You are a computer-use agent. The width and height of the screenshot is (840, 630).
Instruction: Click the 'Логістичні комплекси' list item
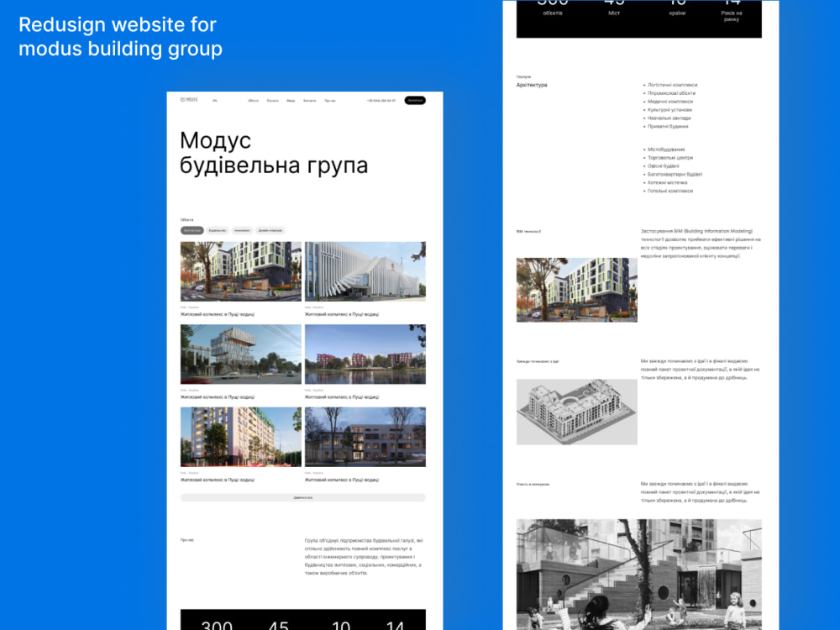[672, 85]
